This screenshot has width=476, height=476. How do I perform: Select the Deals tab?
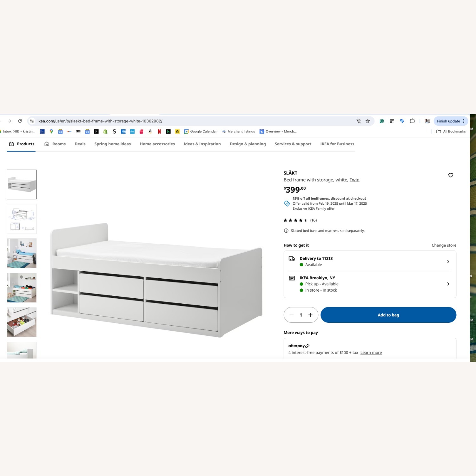(x=80, y=144)
